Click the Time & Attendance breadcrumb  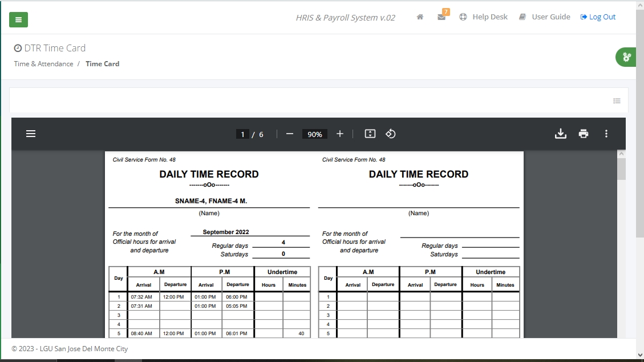pos(43,64)
